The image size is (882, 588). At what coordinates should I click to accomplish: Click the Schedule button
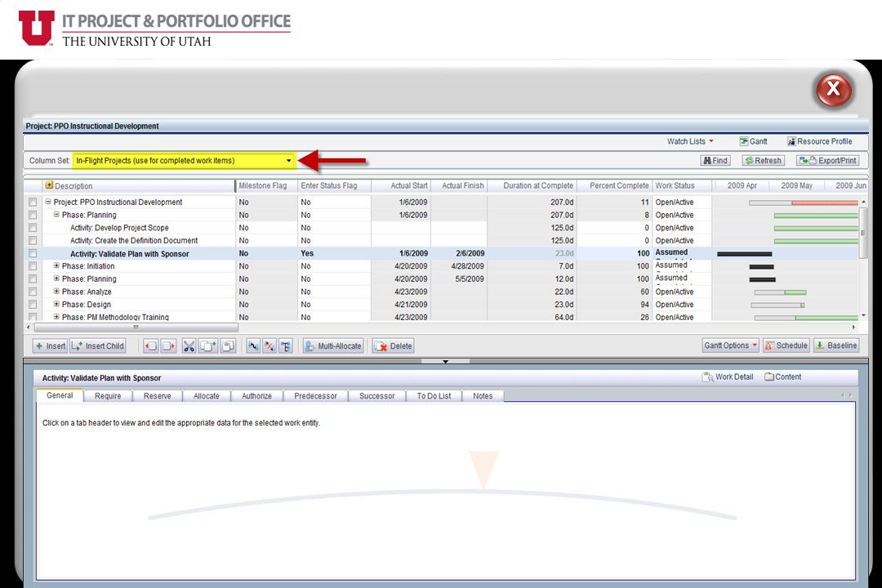786,345
